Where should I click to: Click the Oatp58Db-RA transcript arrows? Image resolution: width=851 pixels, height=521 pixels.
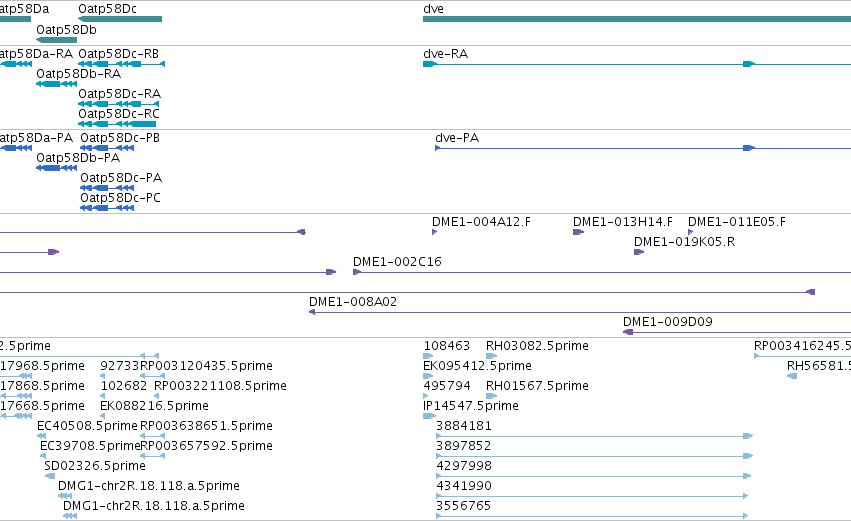coord(56,84)
